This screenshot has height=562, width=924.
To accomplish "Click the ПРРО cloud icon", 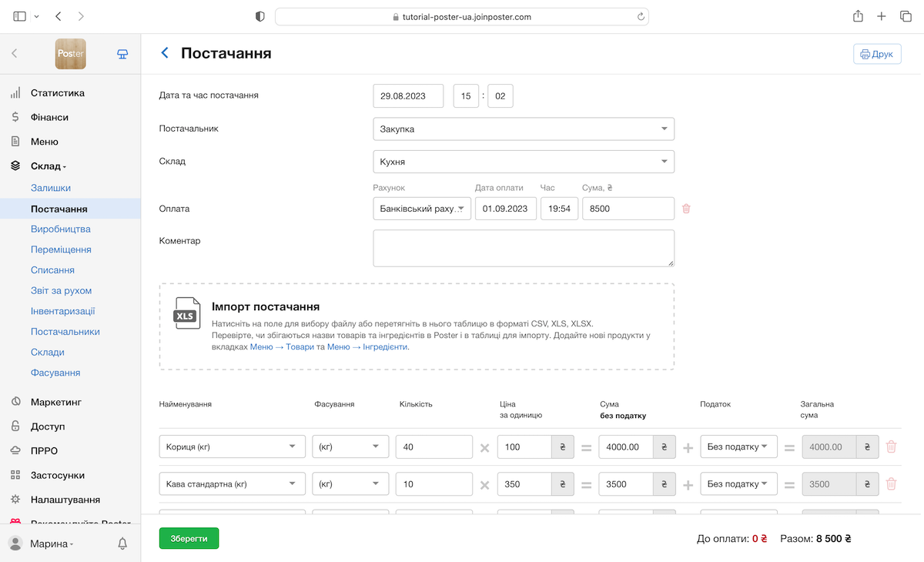I will (x=15, y=450).
